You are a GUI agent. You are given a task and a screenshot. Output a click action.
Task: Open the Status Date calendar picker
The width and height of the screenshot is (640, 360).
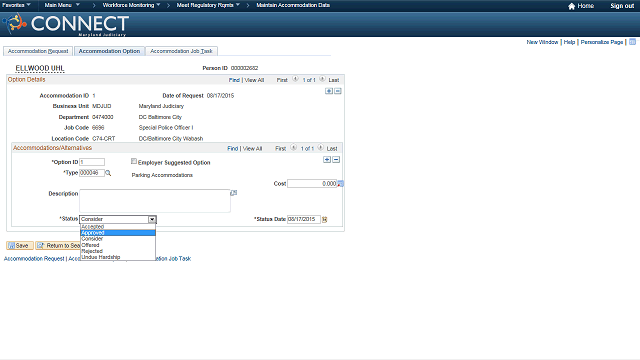point(324,220)
